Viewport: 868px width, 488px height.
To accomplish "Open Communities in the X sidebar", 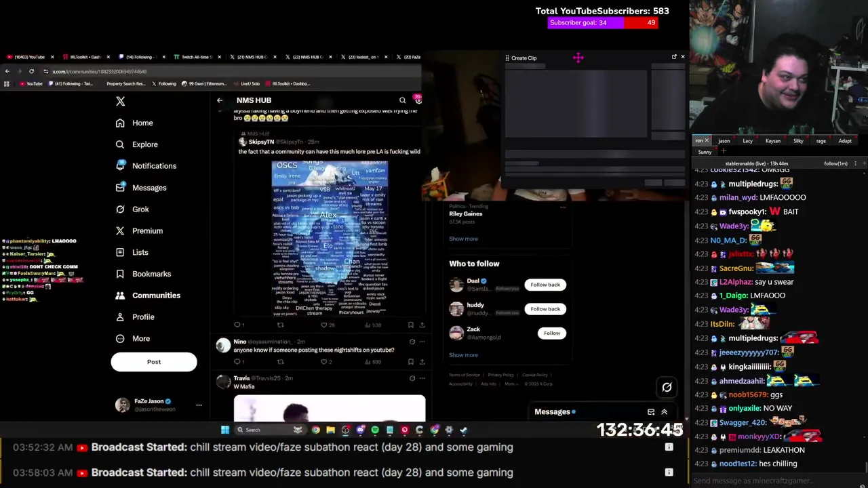I will coord(148,296).
